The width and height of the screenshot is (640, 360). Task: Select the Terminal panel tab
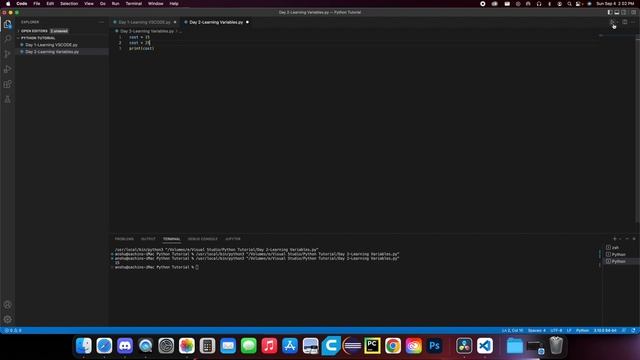[x=171, y=239]
